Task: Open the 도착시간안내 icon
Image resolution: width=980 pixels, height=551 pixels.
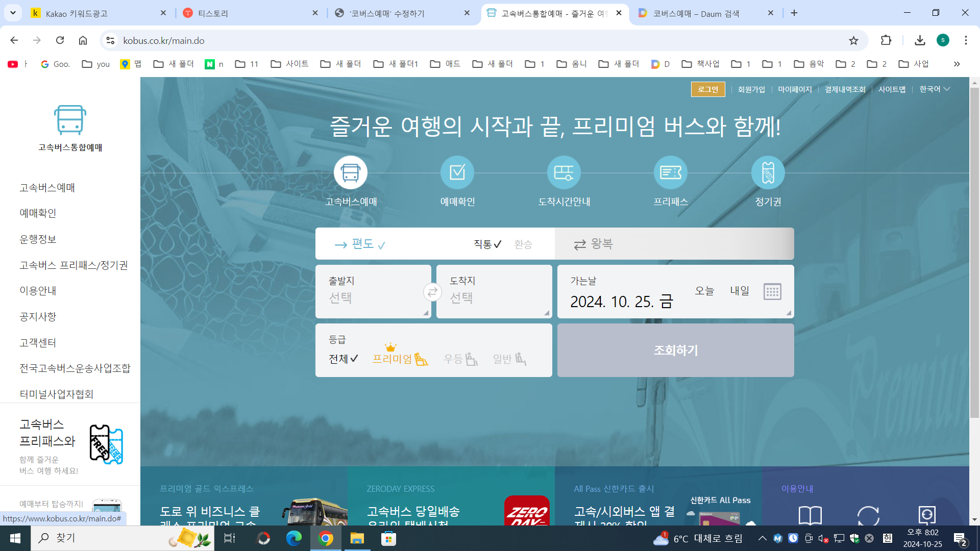Action: coord(563,172)
